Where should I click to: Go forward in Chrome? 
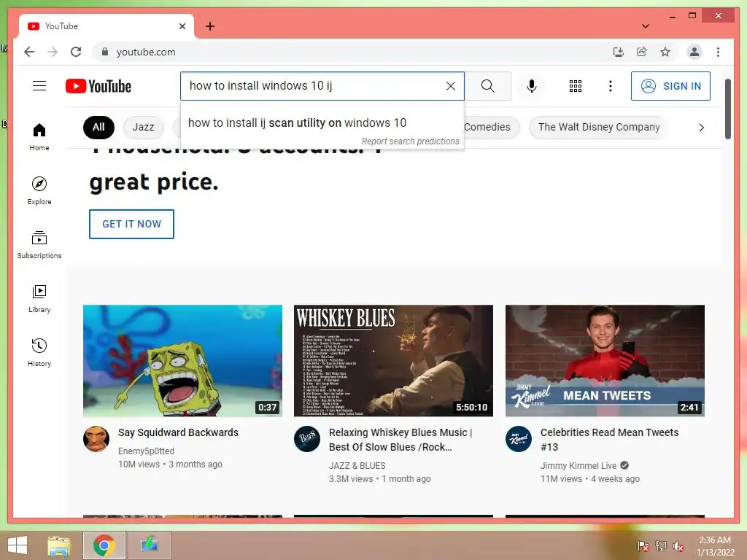(x=53, y=52)
